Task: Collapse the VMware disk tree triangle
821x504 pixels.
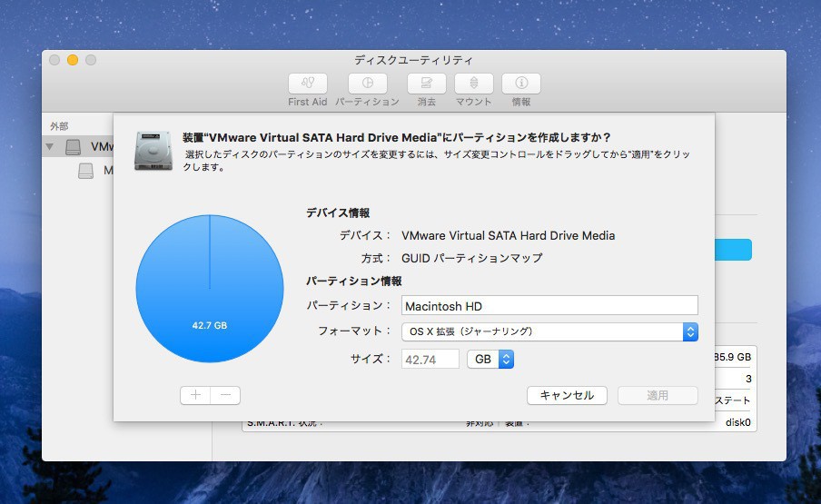Action: coord(50,147)
